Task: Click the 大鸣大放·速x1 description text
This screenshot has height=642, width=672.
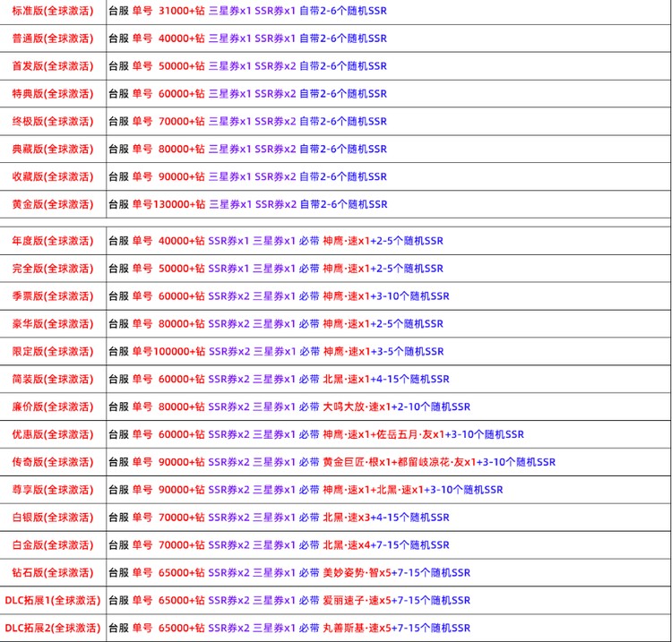Action: click(x=356, y=407)
